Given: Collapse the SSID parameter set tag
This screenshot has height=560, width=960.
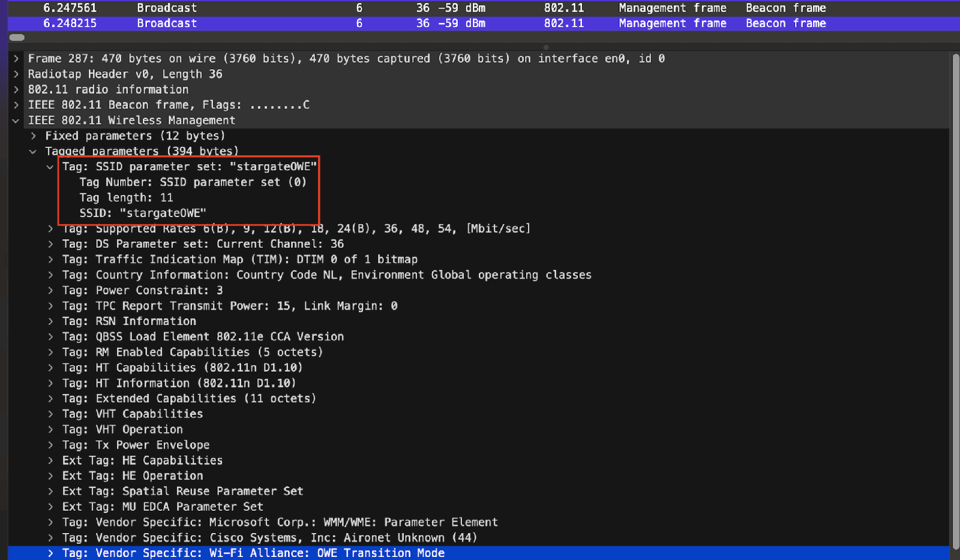Looking at the screenshot, I should coord(50,167).
